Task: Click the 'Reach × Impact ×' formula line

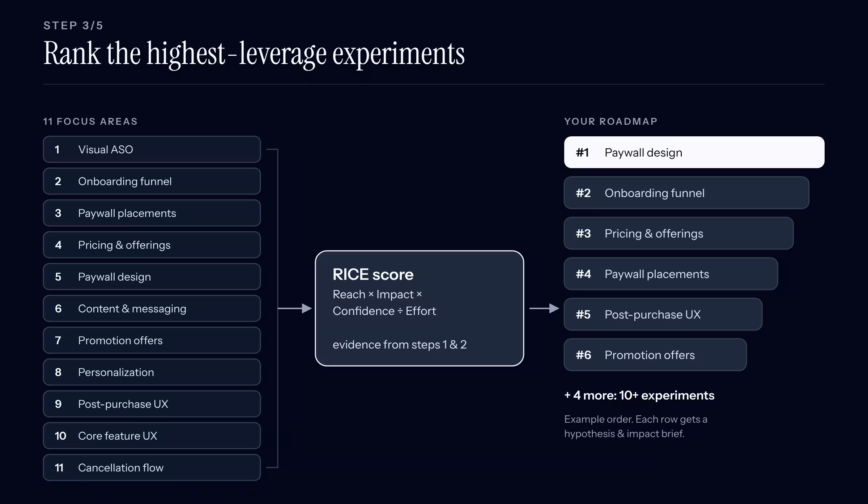Action: click(377, 294)
